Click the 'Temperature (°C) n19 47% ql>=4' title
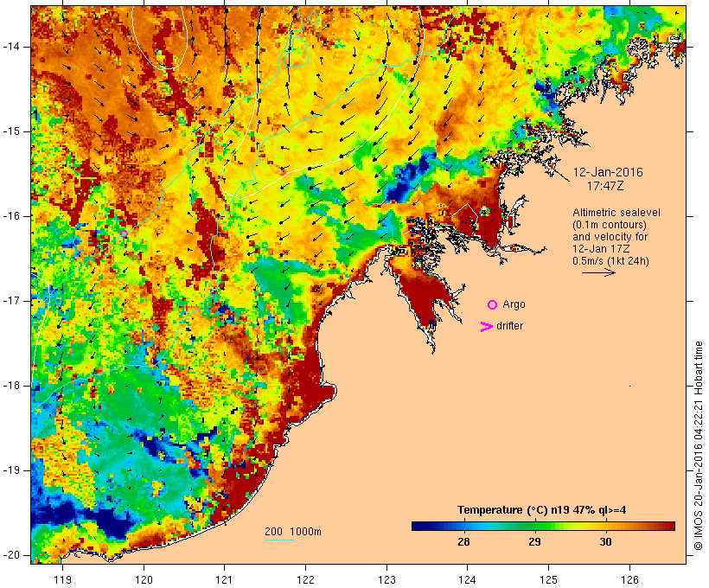Screen dimensions: 709x588 tap(542, 510)
